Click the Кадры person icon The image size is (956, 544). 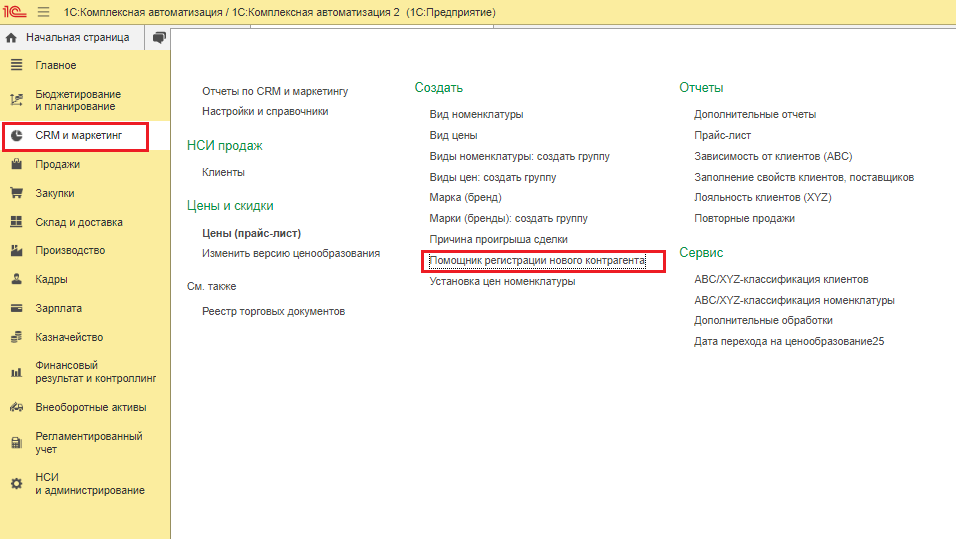pyautogui.click(x=16, y=279)
